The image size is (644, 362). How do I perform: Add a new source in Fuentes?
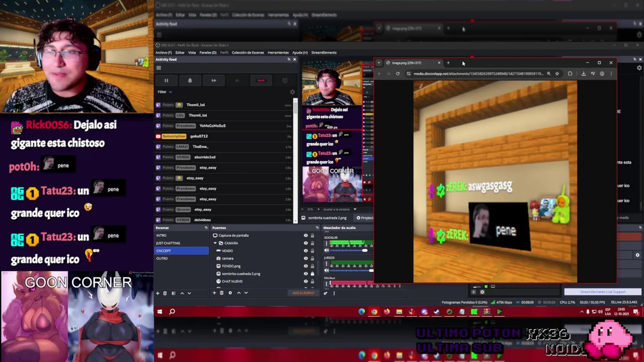pos(214,293)
